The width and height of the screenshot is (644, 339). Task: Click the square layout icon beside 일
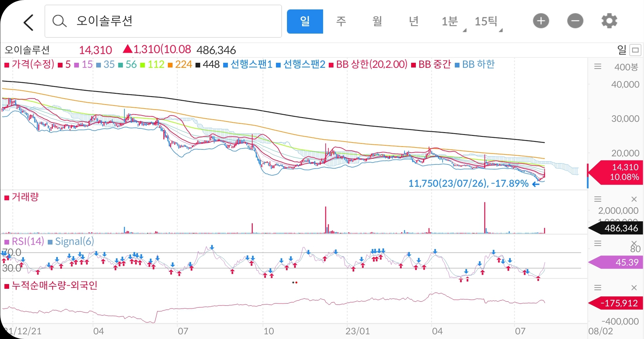coord(636,50)
